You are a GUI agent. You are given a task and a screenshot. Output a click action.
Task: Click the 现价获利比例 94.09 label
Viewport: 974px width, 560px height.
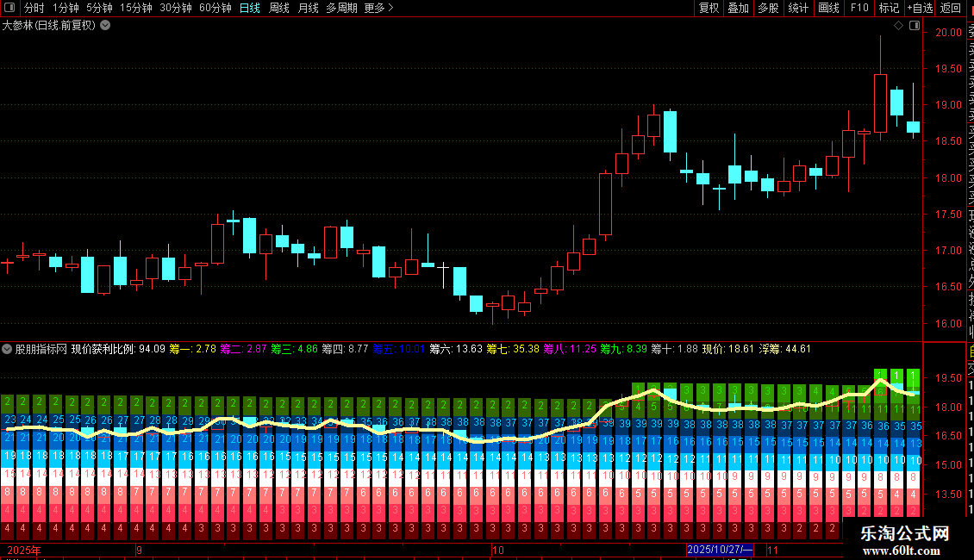click(118, 349)
